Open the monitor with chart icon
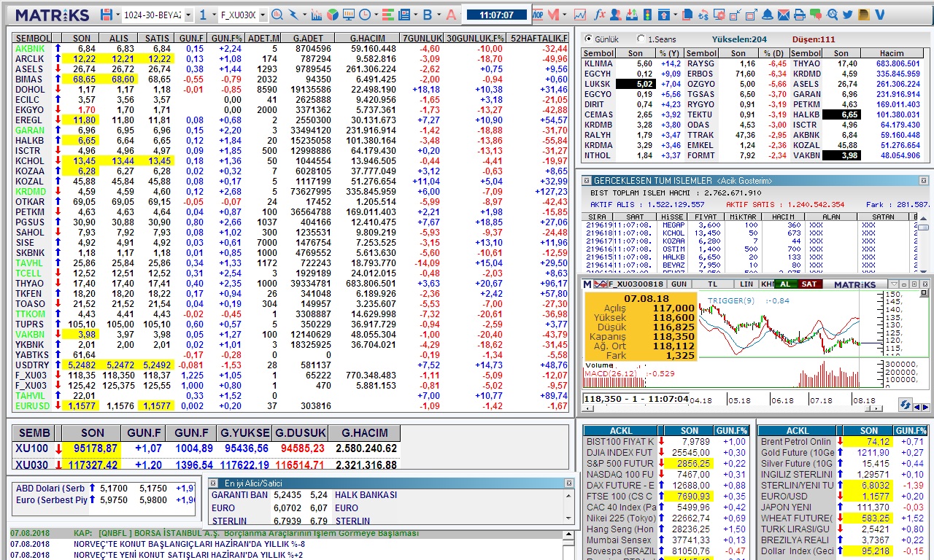The width and height of the screenshot is (934, 560). (x=349, y=15)
